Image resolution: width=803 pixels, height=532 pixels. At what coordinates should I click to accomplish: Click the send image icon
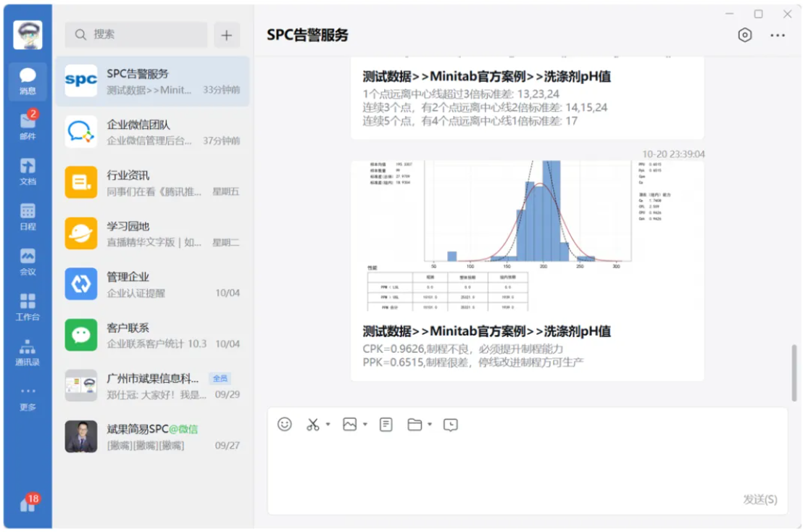point(350,425)
